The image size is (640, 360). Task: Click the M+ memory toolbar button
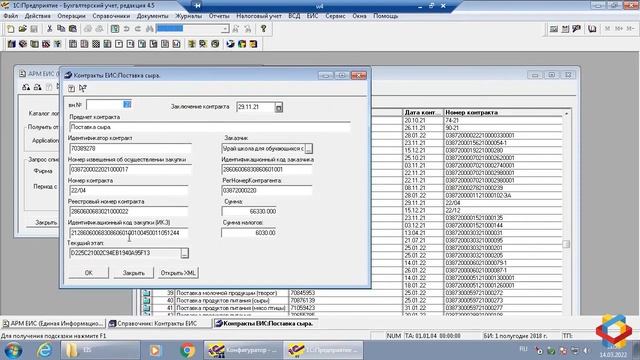[619, 29]
